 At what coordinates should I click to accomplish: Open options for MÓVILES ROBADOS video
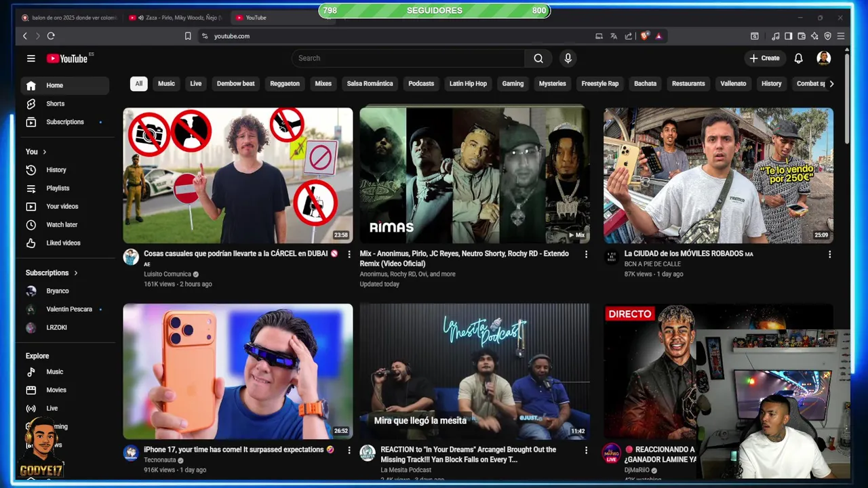tap(829, 254)
